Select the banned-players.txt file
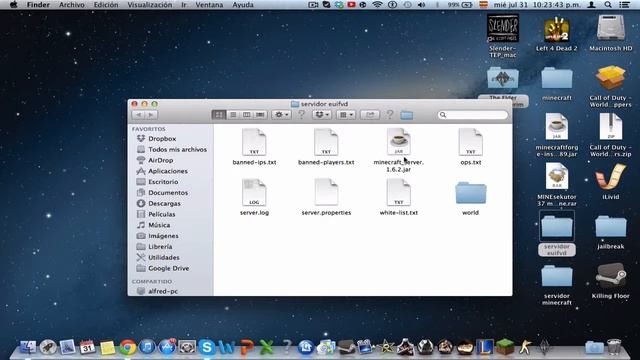This screenshot has height=360, width=640. pos(326,147)
